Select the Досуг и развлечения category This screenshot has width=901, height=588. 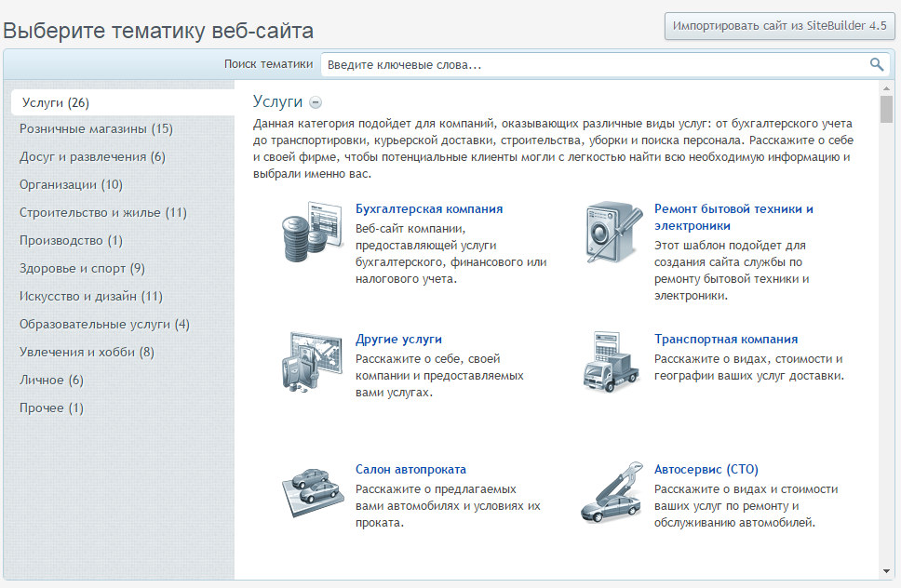(92, 157)
